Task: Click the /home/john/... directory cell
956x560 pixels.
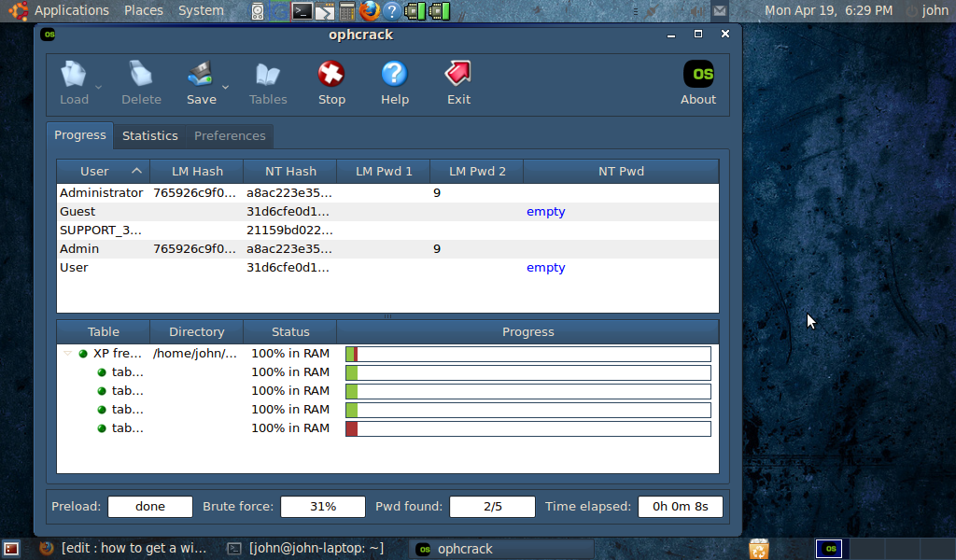Action: pos(195,354)
